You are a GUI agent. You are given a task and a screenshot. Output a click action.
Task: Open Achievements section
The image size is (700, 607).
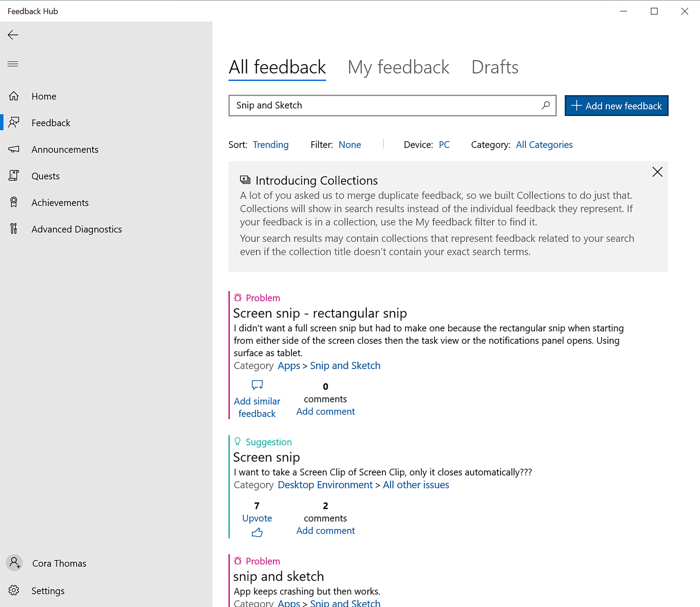60,202
